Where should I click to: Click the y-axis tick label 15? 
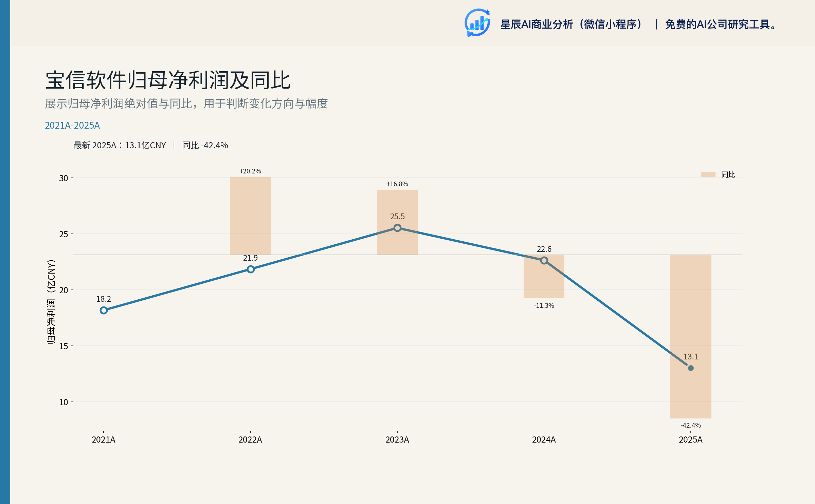(64, 346)
